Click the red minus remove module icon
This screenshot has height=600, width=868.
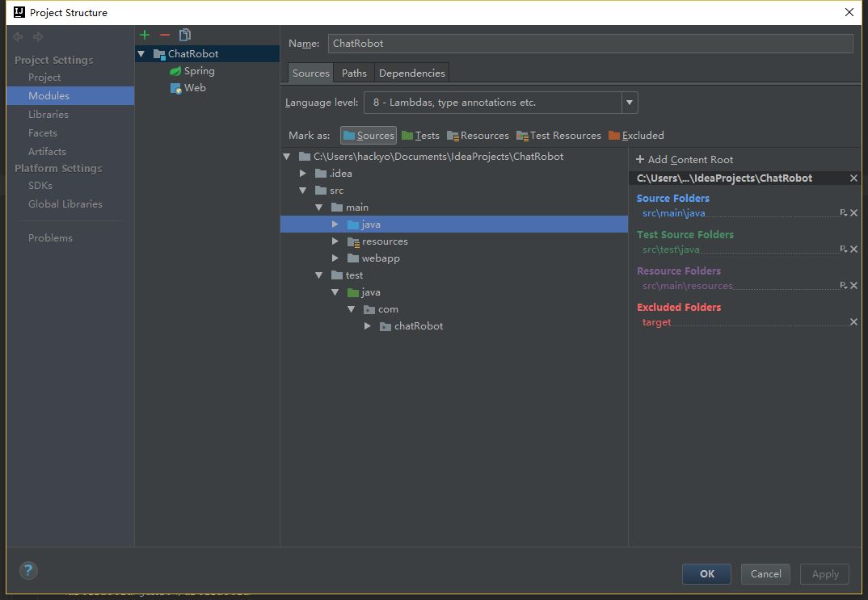pos(165,35)
